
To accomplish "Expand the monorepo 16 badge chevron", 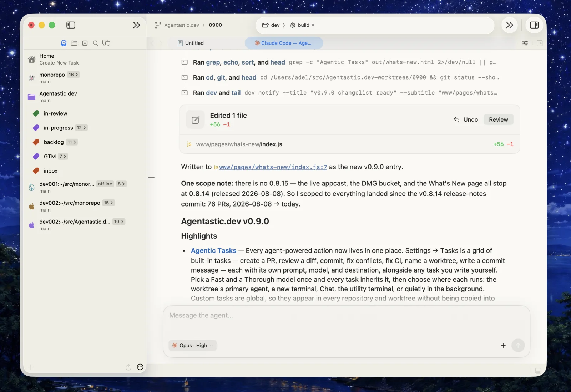I will [x=74, y=75].
